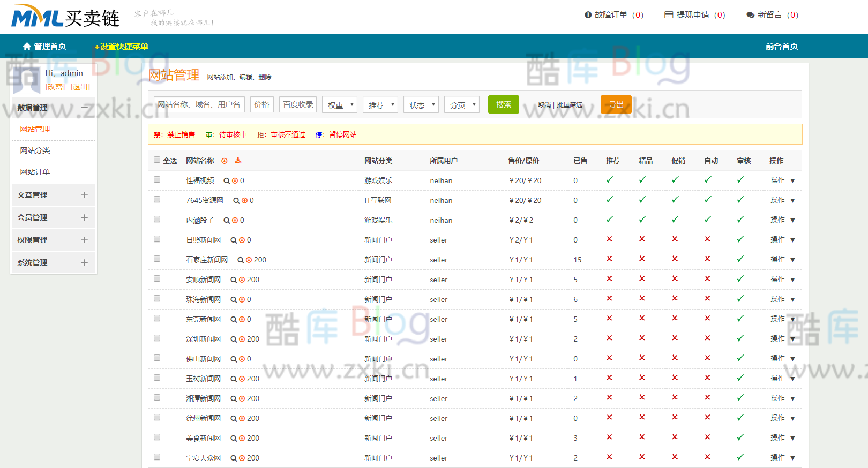Click the orange circle icon for 安顺新闻网
The height and width of the screenshot is (468, 868).
[242, 280]
